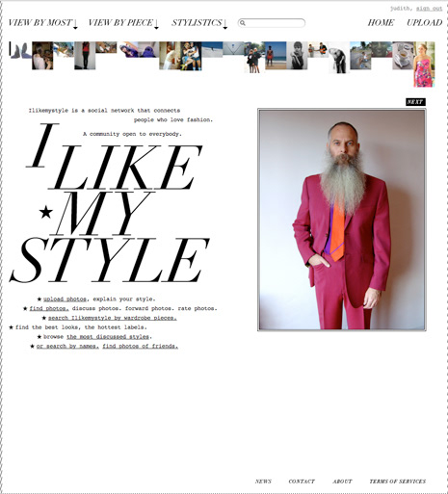Click the NEXT button above photo

click(x=415, y=102)
